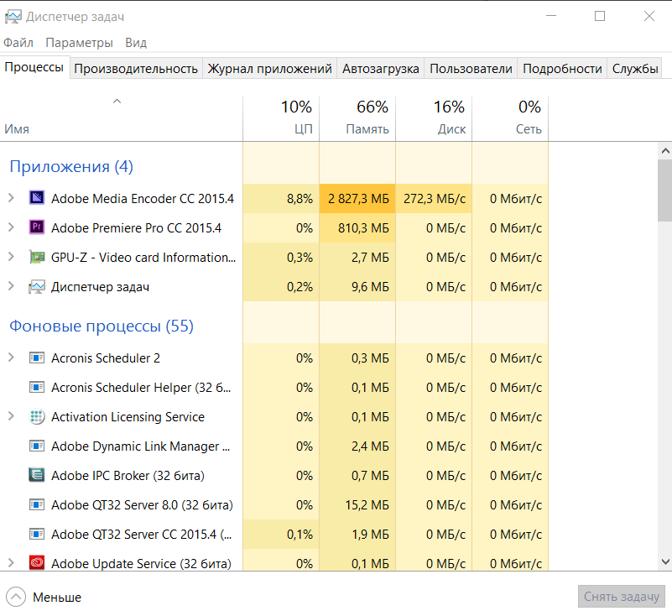
Task: Switch to the Службы tab
Action: [x=635, y=69]
